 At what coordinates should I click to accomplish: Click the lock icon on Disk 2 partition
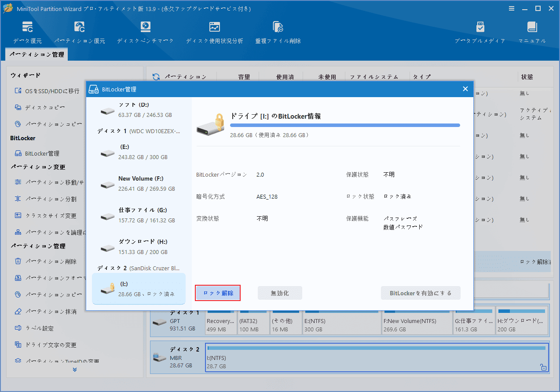click(543, 368)
